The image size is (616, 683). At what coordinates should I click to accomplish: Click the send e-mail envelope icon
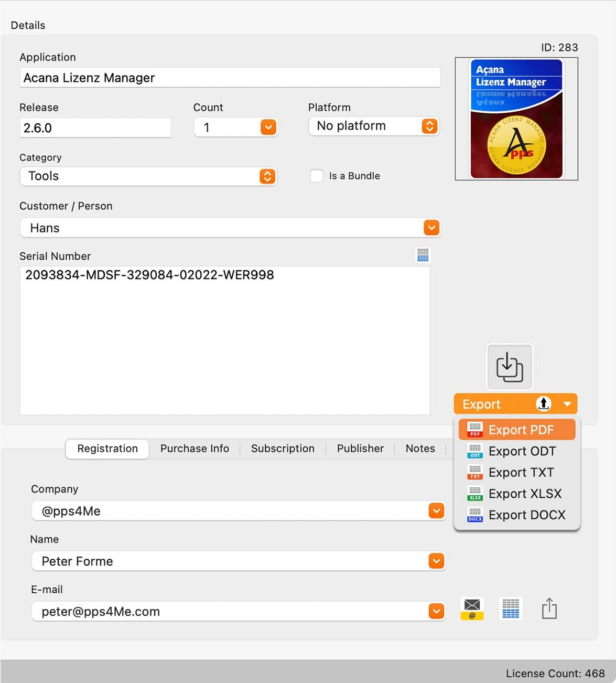[472, 609]
